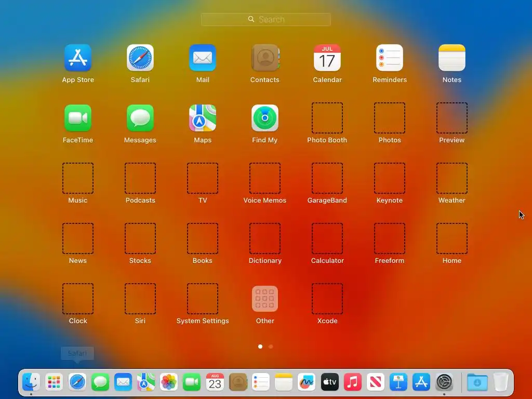
Task: Open Apple TV from the Dock
Action: [329, 382]
